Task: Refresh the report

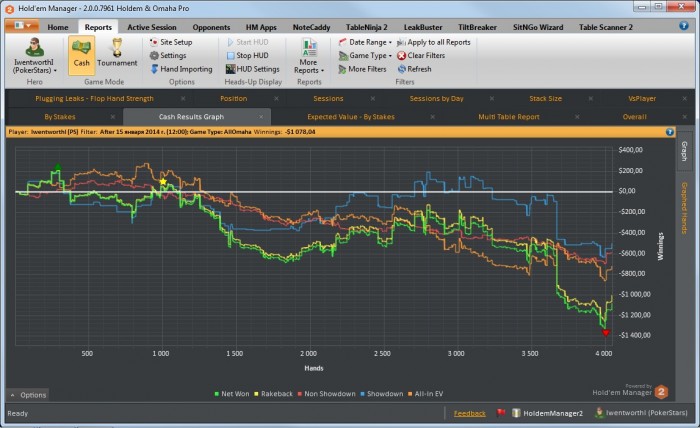Action: [x=414, y=69]
